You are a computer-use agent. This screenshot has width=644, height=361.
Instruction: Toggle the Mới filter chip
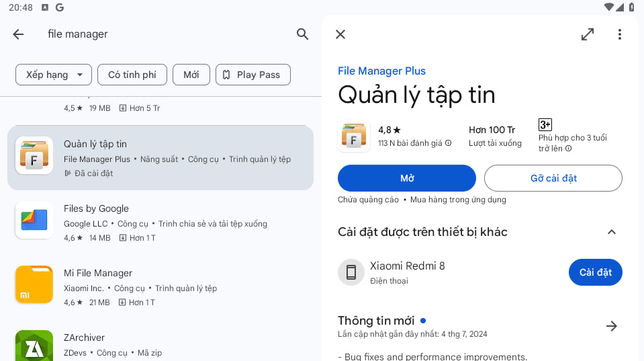191,75
